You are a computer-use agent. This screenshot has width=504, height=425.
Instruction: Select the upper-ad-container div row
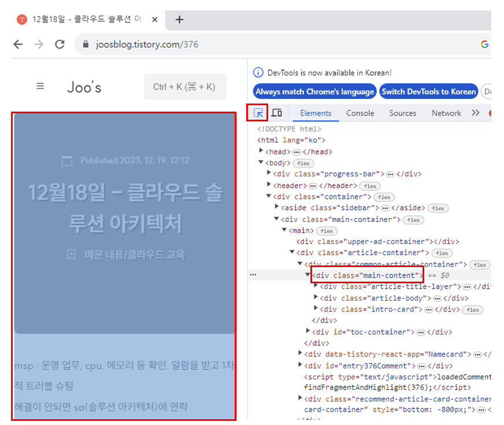coord(377,242)
